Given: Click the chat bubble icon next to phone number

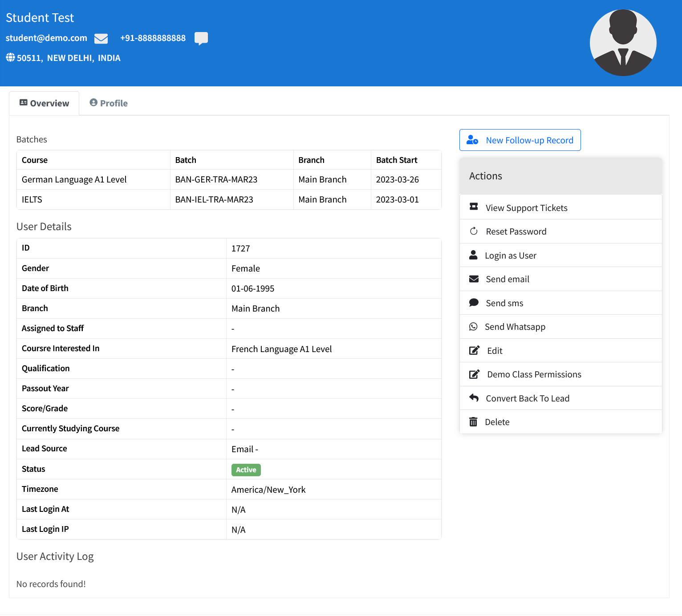Looking at the screenshot, I should [201, 38].
